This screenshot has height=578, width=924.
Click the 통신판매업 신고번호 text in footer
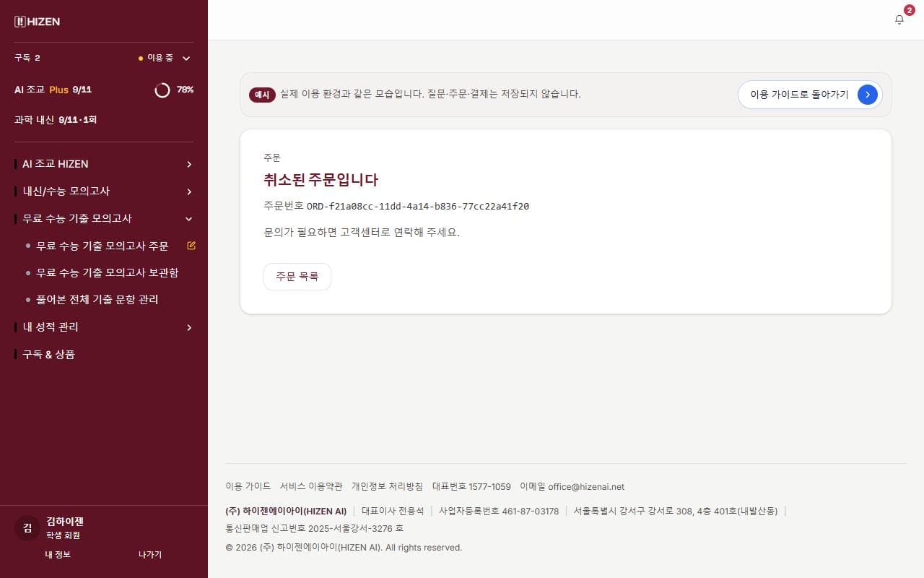click(x=315, y=528)
